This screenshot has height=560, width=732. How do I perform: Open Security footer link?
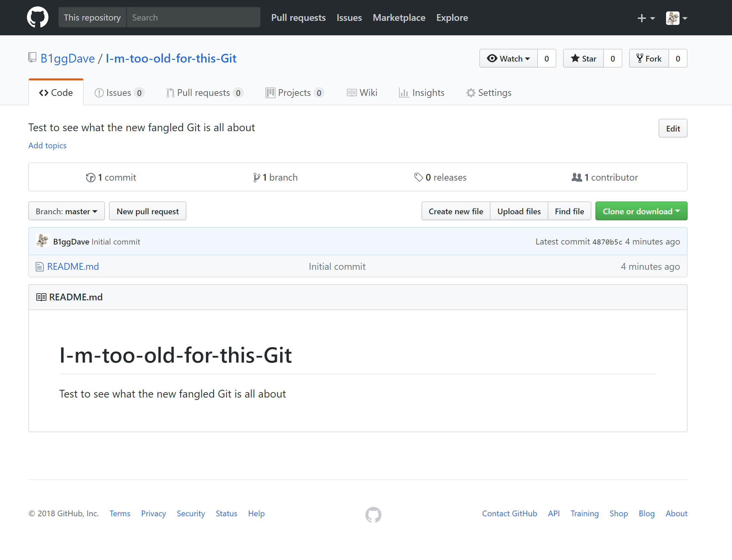[191, 514]
